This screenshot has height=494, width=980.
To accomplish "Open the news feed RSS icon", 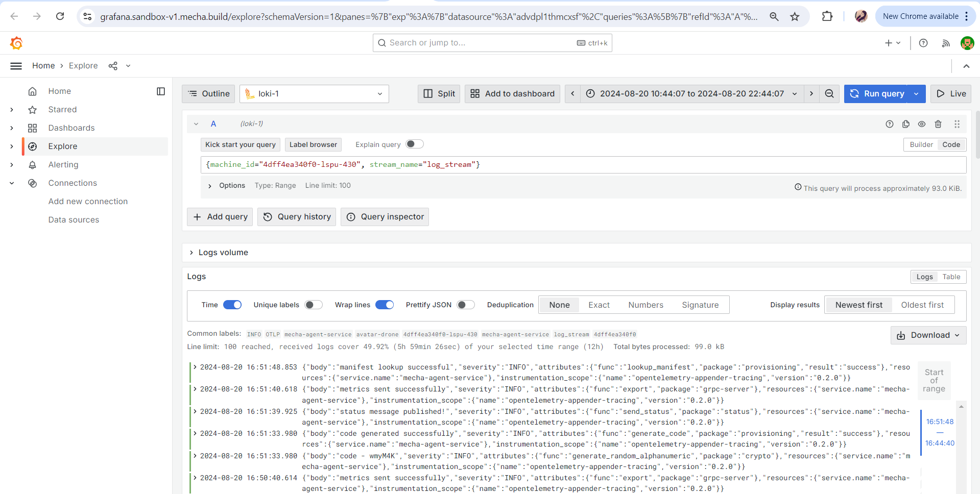I will click(x=946, y=43).
